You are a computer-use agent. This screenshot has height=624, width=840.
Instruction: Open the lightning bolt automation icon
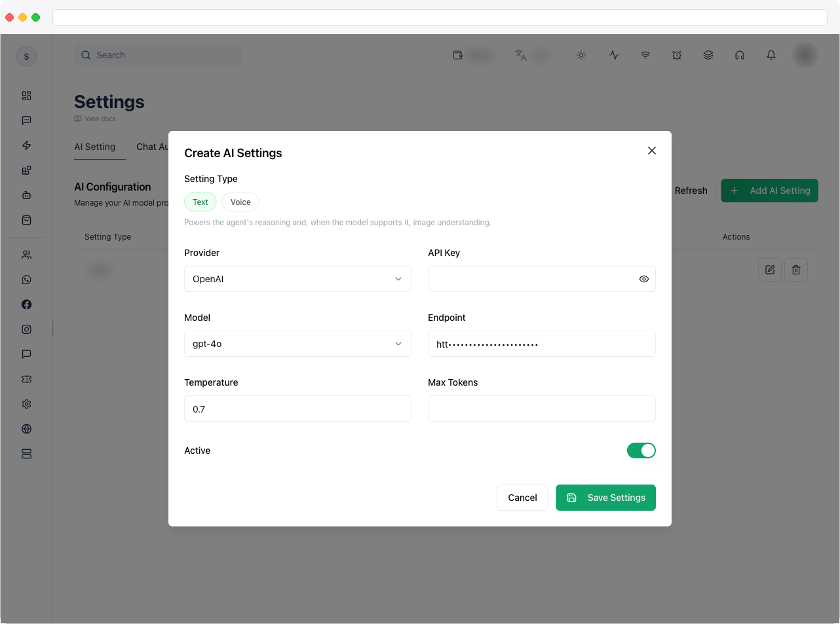[x=26, y=145]
